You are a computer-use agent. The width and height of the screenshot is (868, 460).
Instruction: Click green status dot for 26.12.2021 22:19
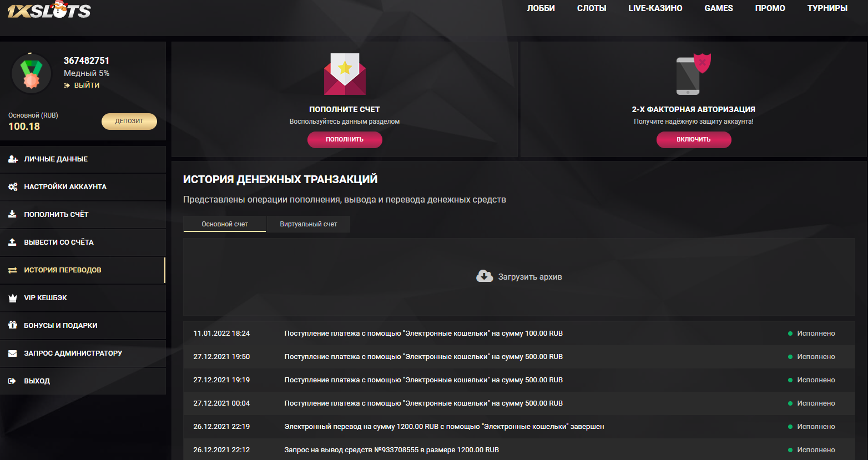[x=790, y=427]
